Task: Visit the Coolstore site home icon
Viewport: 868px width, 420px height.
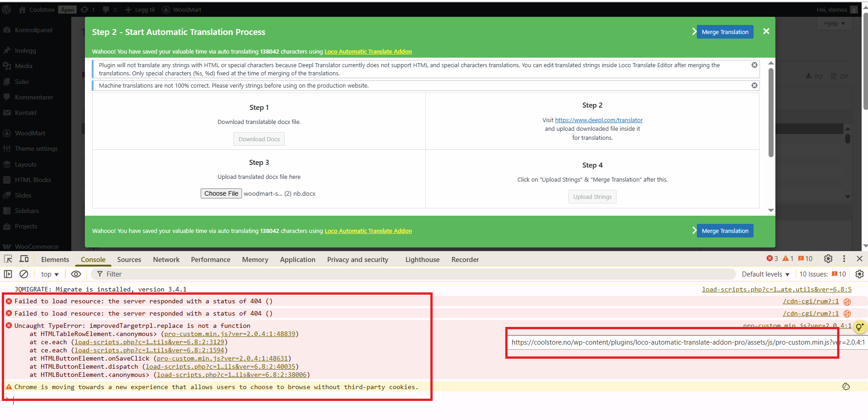Action: point(22,10)
